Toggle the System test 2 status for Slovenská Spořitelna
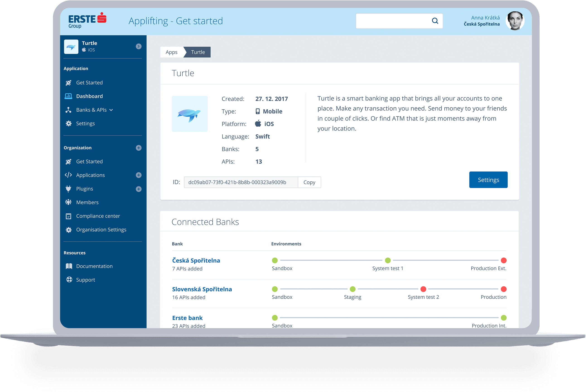The width and height of the screenshot is (586, 392). click(x=423, y=289)
